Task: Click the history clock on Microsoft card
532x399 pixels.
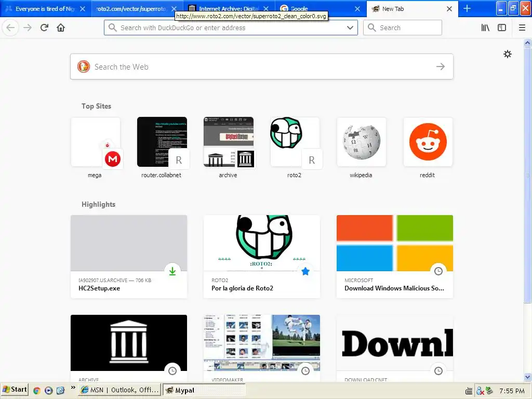Action: [438, 271]
